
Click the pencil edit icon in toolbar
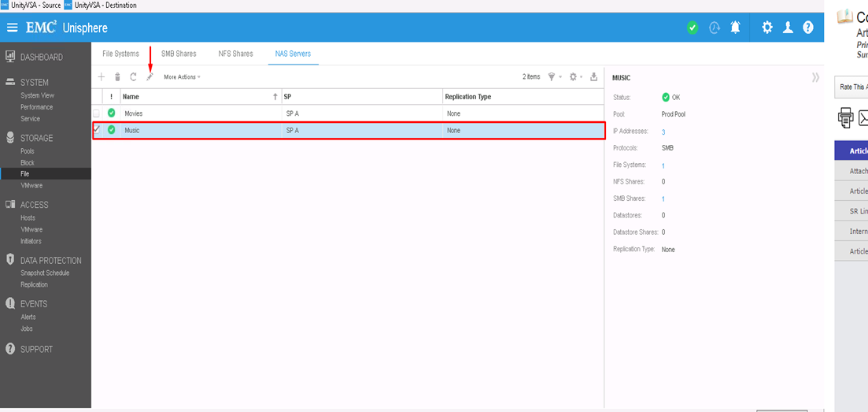(x=150, y=77)
